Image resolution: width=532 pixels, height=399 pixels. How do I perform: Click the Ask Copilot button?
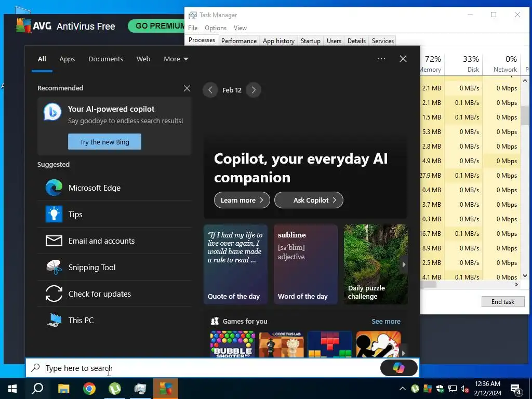point(309,200)
